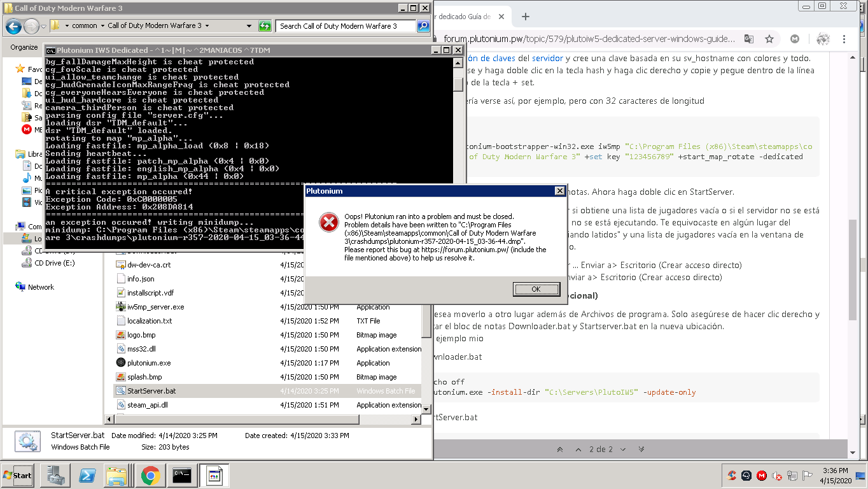Bookmark this page with the star icon
868x489 pixels.
[769, 39]
